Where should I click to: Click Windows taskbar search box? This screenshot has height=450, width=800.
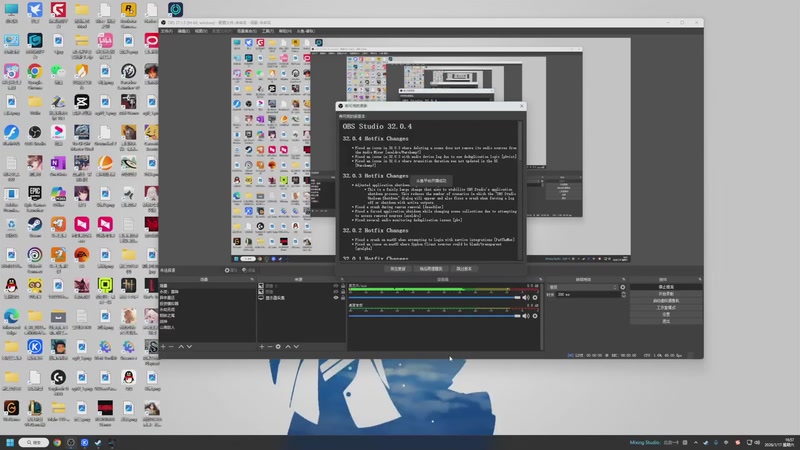(x=34, y=442)
